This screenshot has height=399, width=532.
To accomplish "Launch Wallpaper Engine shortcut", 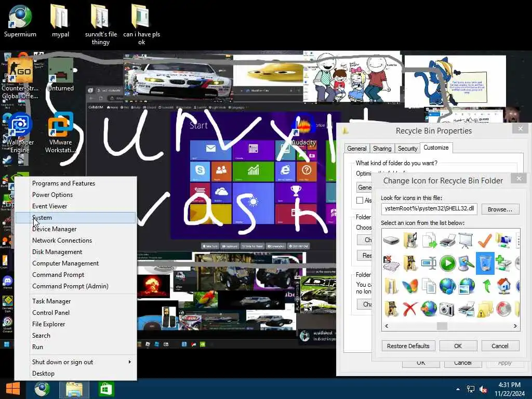I will pyautogui.click(x=20, y=133).
